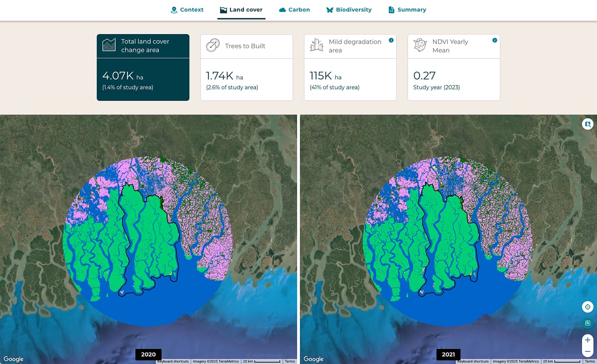Open the Summary tab
Viewport: 597px width, 364px height.
click(x=407, y=10)
